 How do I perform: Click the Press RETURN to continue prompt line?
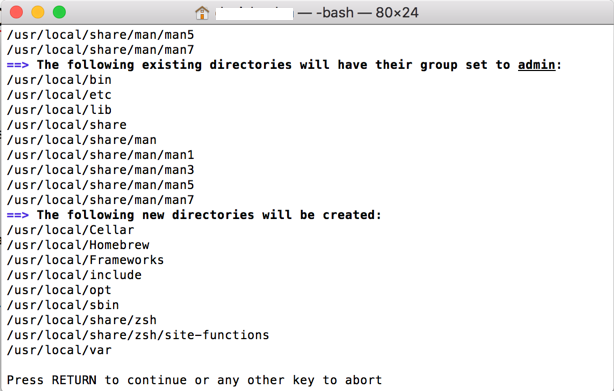pos(194,380)
